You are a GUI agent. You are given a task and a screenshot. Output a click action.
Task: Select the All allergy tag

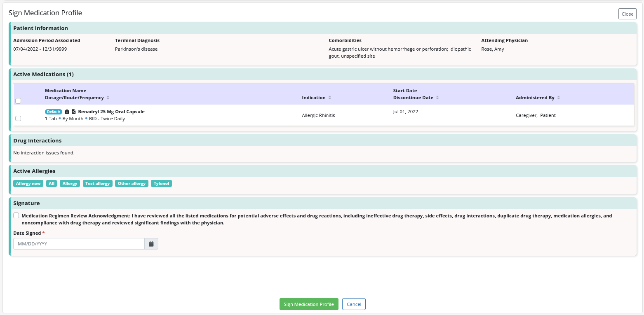click(51, 183)
